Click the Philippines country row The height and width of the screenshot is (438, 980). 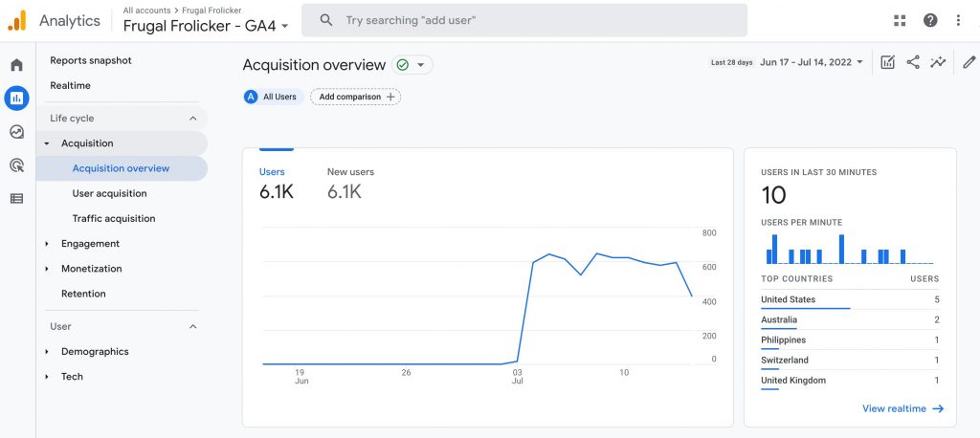(x=850, y=339)
